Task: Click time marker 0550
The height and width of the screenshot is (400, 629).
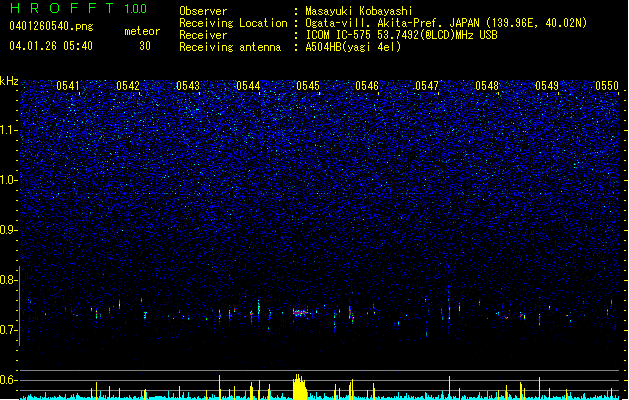Action: 607,86
